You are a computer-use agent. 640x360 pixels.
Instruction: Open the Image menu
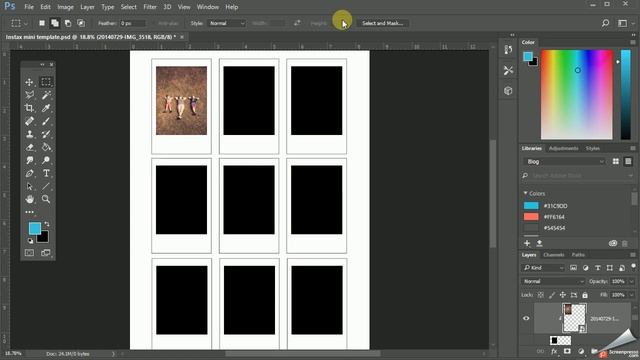65,7
